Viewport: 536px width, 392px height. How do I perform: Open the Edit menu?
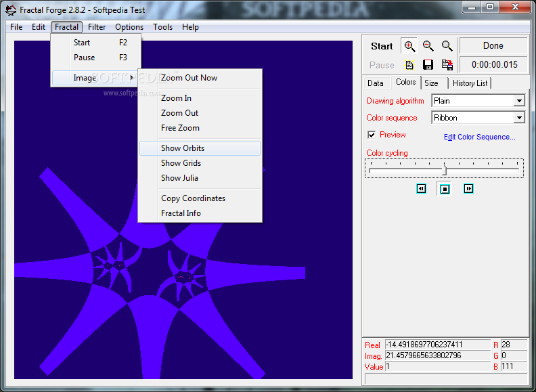39,27
